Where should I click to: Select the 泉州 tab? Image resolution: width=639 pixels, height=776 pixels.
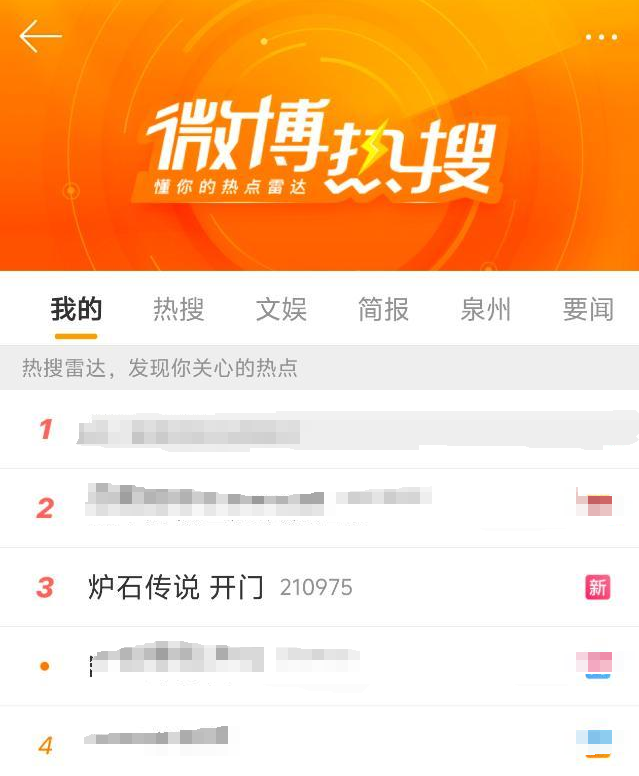point(486,309)
